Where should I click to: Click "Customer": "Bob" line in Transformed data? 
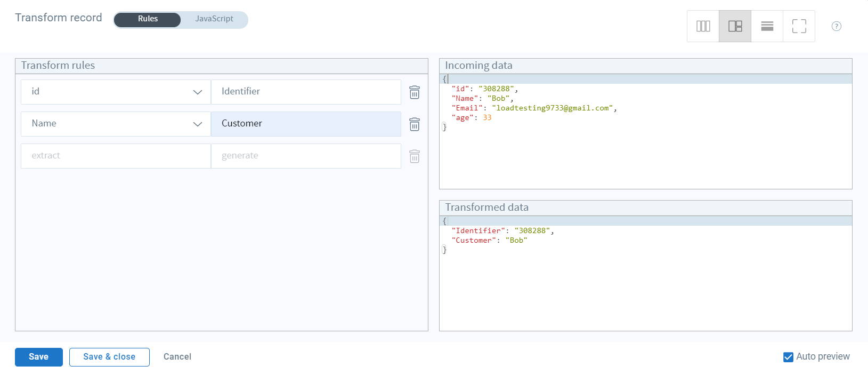point(490,241)
